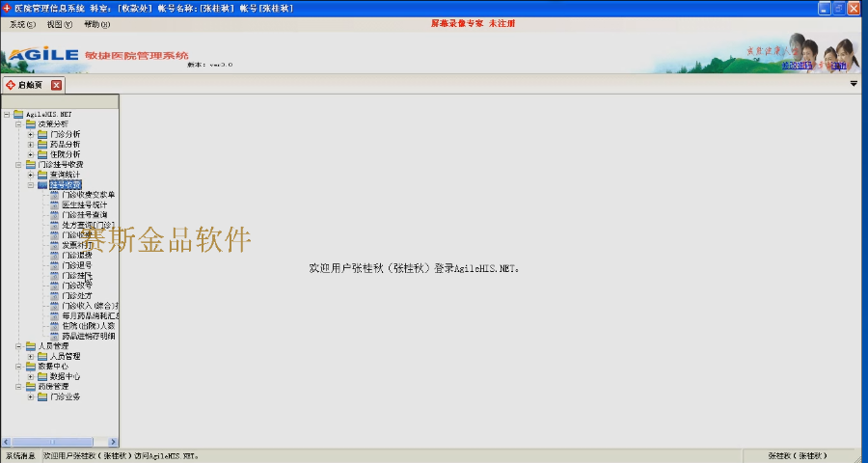Open the 视图(V) menu
This screenshot has width=868, height=463.
pyautogui.click(x=59, y=24)
